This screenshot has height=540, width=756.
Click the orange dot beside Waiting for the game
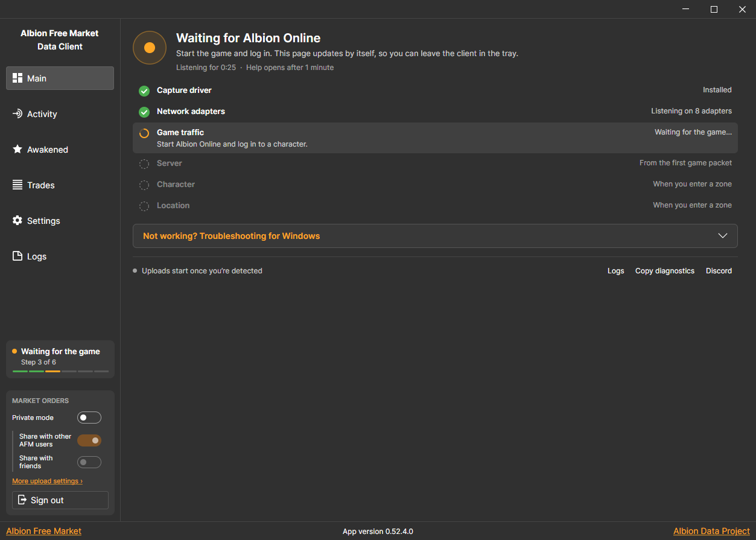click(x=14, y=351)
